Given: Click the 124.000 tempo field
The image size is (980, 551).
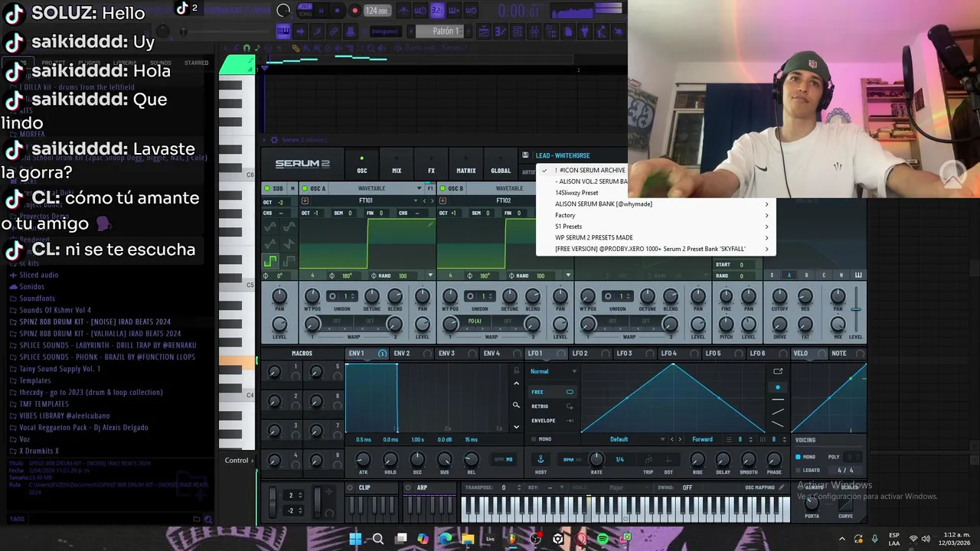Looking at the screenshot, I should (376, 11).
